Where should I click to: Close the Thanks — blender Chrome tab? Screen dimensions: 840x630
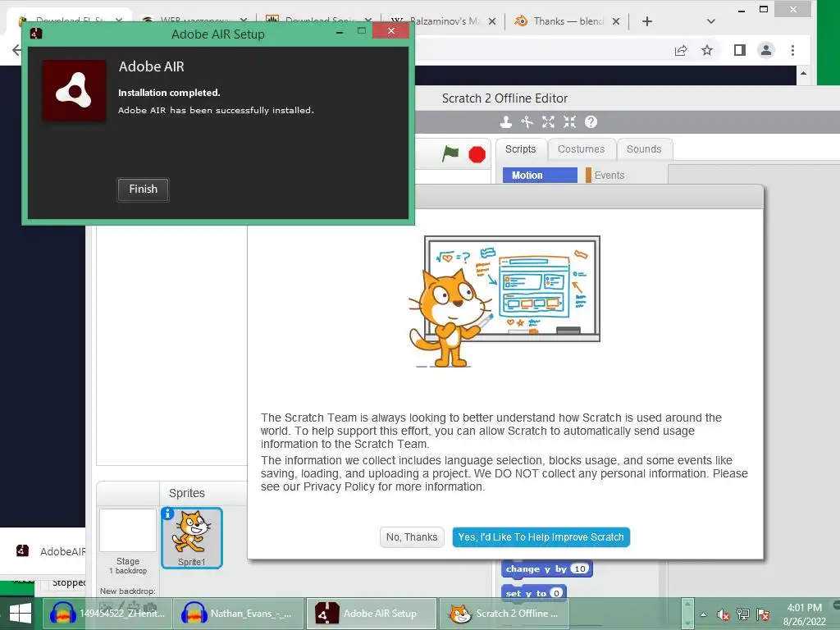coord(616,21)
